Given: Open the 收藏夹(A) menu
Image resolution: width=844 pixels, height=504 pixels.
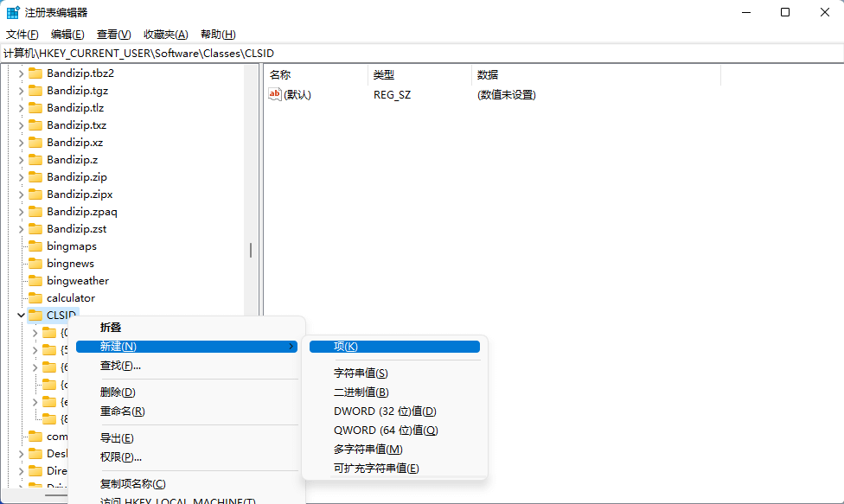Looking at the screenshot, I should [165, 35].
